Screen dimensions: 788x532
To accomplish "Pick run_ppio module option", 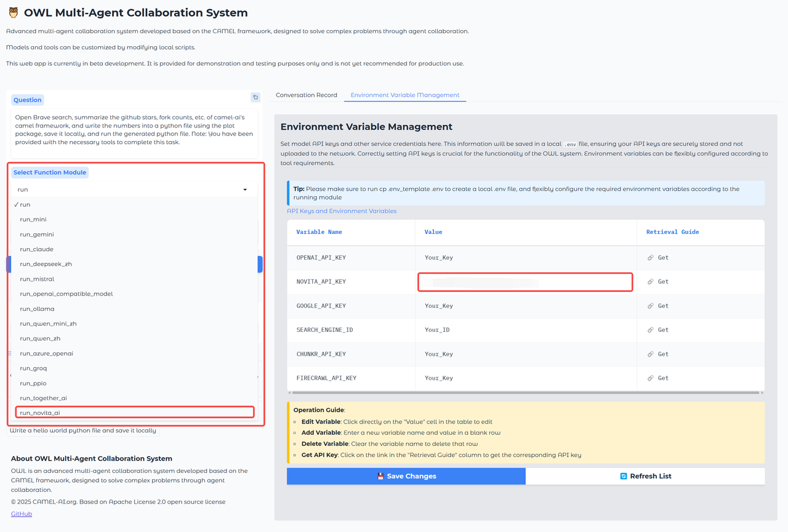I will [134, 383].
